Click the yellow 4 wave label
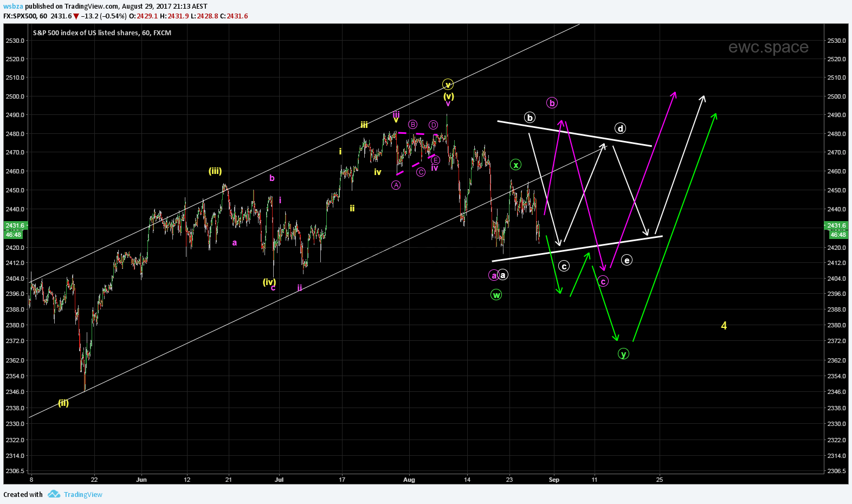Viewport: 852px width, 504px height. coord(724,326)
